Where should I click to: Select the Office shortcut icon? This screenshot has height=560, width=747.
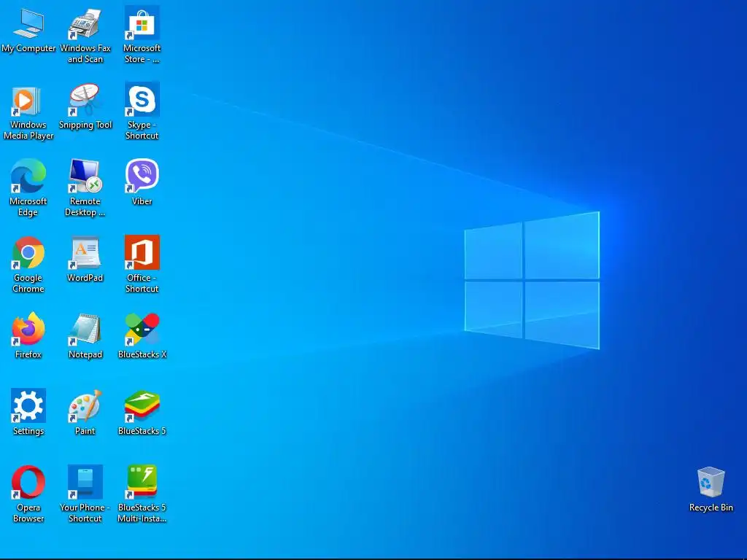(142, 252)
